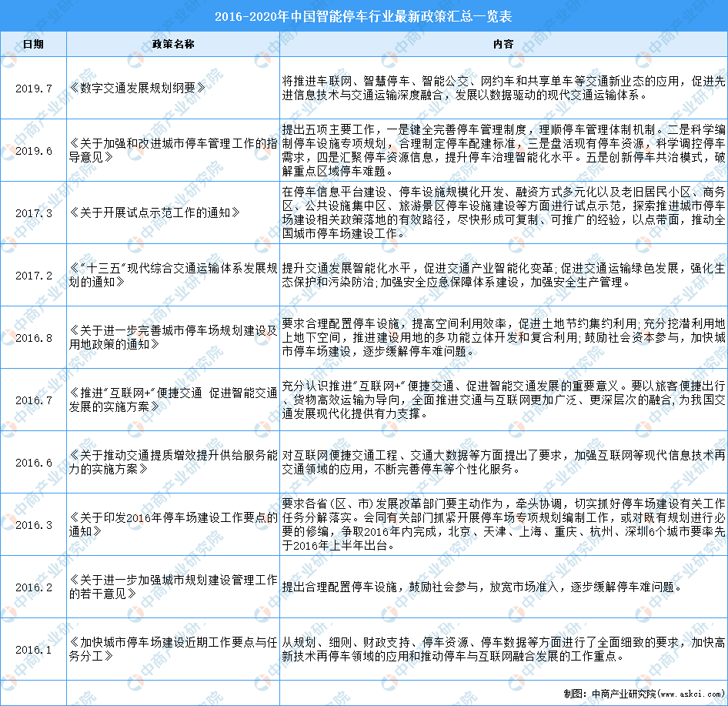The image size is (728, 706).
Task: Click content starting 要求各省(区、市)发展改革部门
Action: [503, 524]
